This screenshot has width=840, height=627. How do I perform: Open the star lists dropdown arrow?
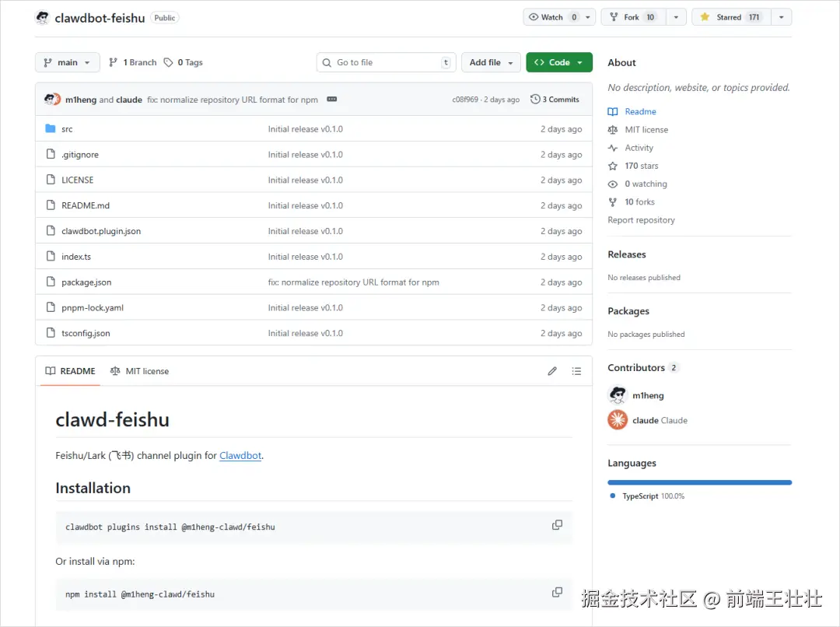tap(782, 17)
